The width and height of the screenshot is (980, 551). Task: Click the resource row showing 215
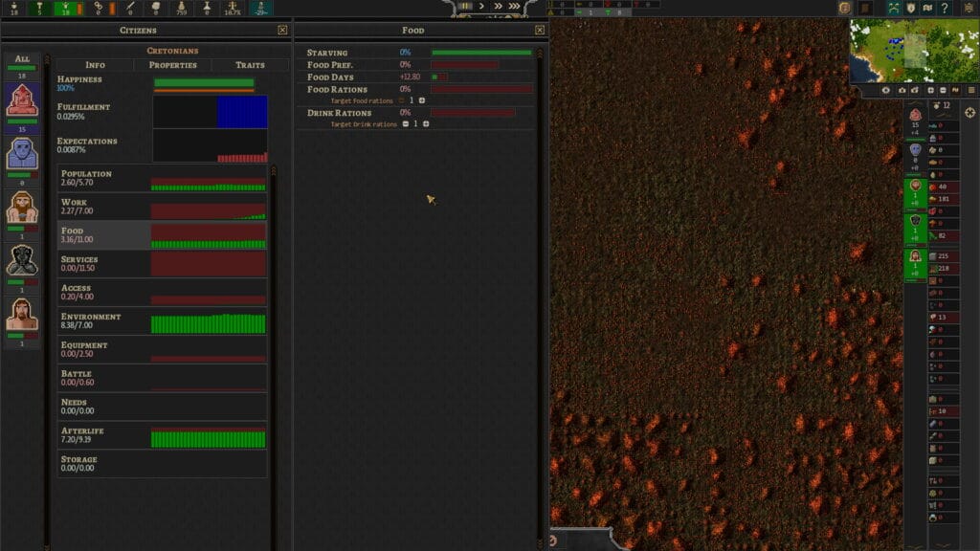943,256
